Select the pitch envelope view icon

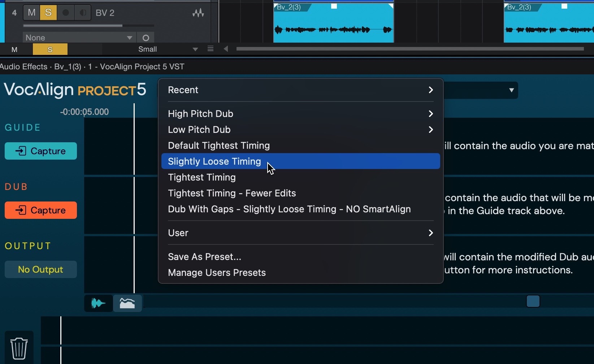tap(127, 303)
